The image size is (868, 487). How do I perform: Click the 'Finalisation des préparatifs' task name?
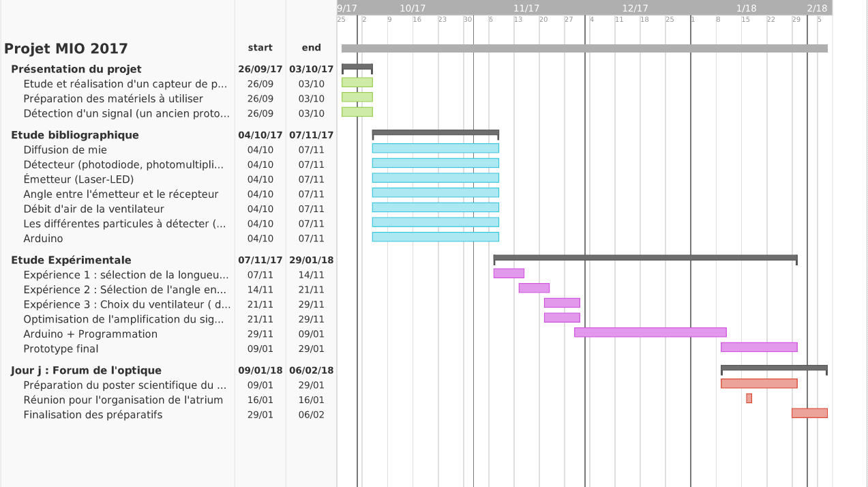93,415
